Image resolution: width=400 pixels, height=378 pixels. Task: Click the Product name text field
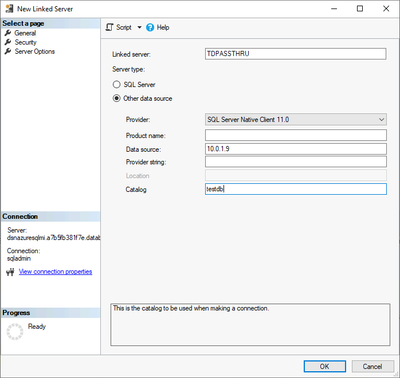(296, 135)
